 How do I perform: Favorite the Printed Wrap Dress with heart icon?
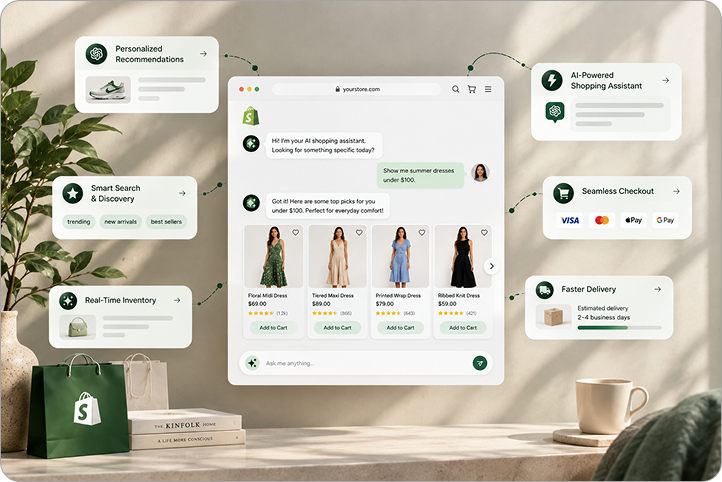click(422, 232)
